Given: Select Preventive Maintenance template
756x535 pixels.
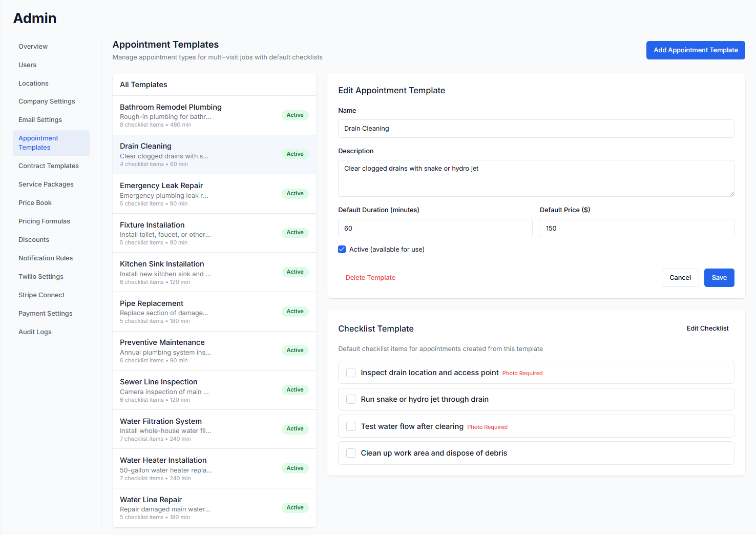Looking at the screenshot, I should [x=214, y=351].
